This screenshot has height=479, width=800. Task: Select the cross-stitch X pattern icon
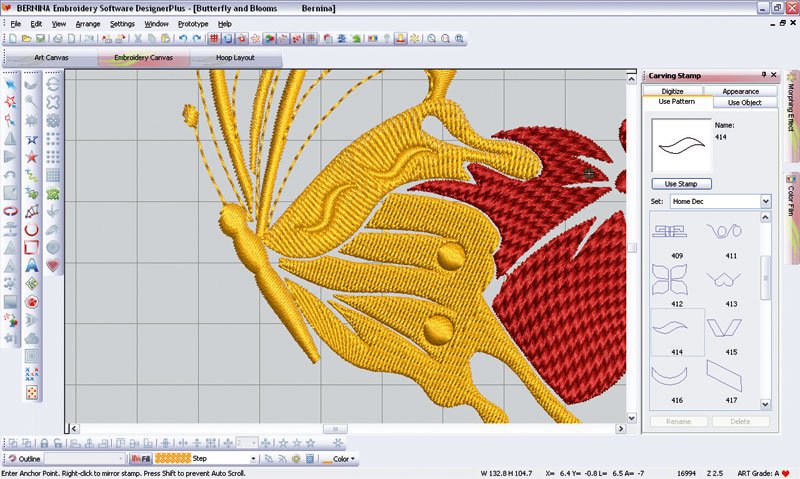(x=32, y=374)
